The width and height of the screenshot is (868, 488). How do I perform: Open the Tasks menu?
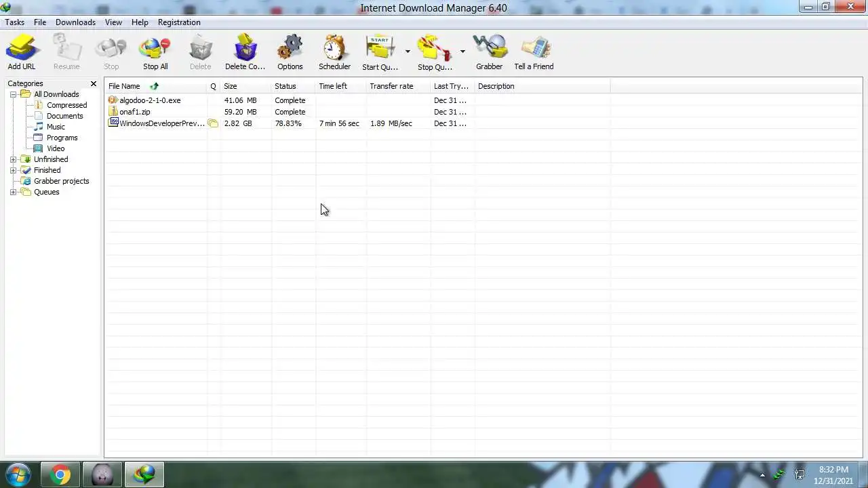[x=14, y=22]
